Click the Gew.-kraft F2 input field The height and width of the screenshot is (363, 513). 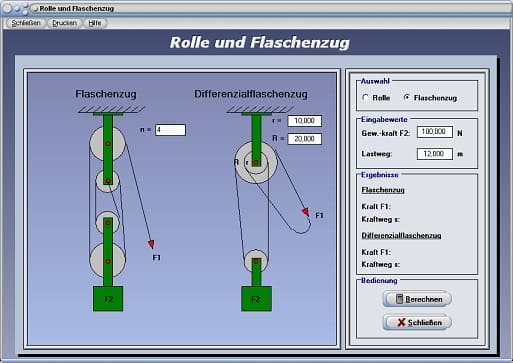coord(435,132)
